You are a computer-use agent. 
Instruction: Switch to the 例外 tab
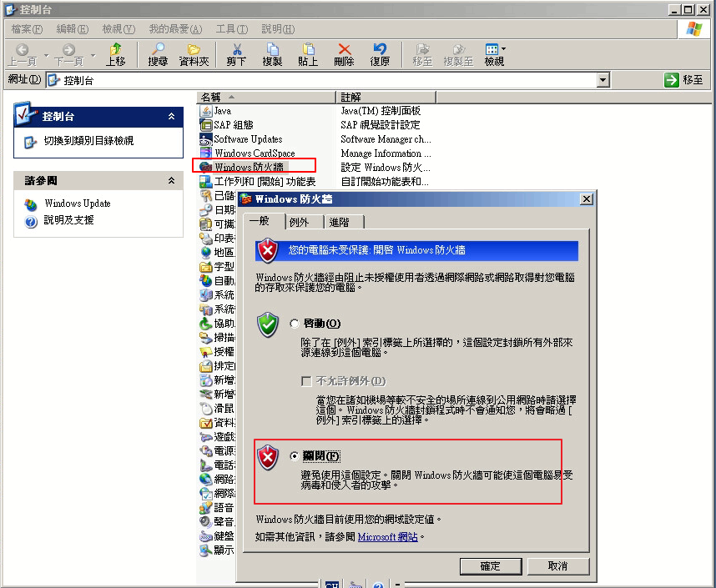pos(304,223)
